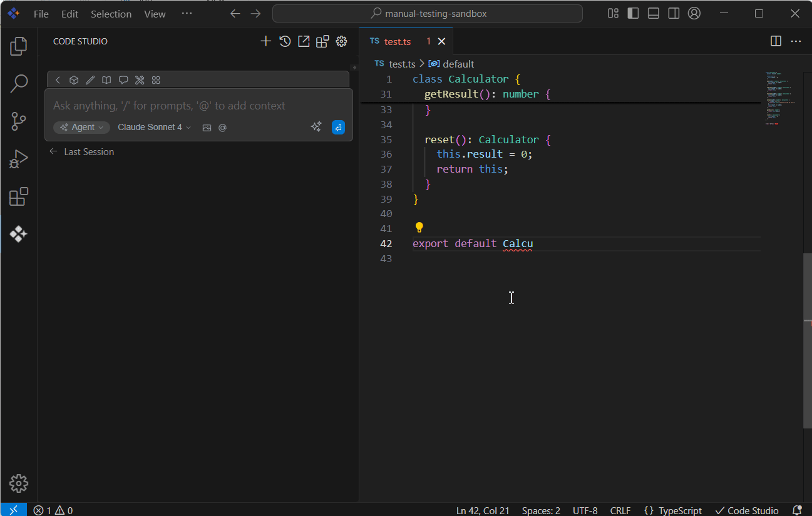Click Ln 42, Col 21 in status bar

(x=482, y=510)
